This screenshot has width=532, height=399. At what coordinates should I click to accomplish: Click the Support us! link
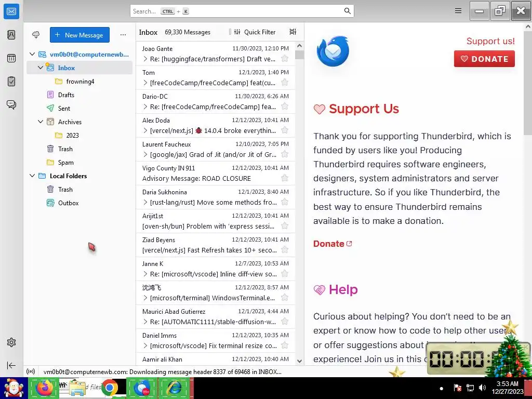click(490, 41)
